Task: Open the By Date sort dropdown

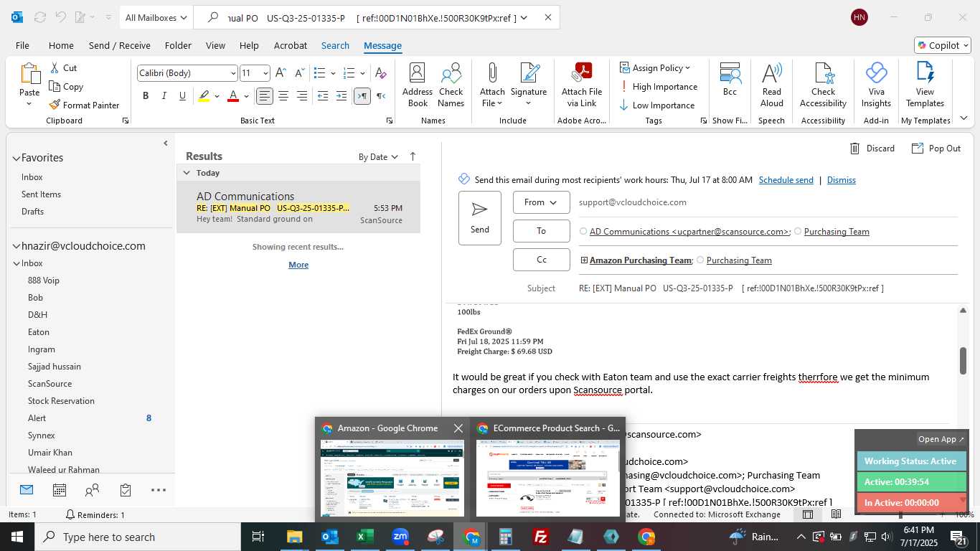Action: [378, 156]
